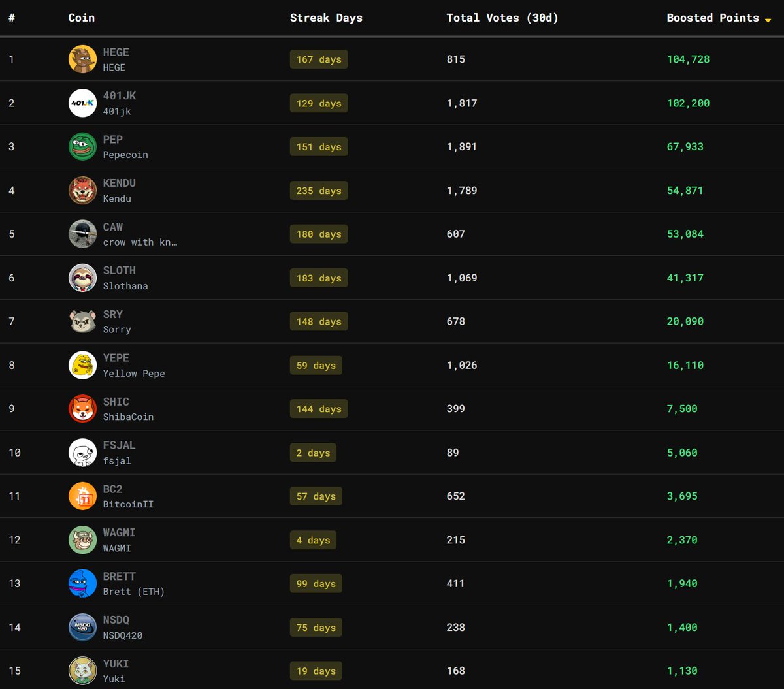Click boosted points value 7,500
Screen dimensions: 784x689
coord(682,409)
